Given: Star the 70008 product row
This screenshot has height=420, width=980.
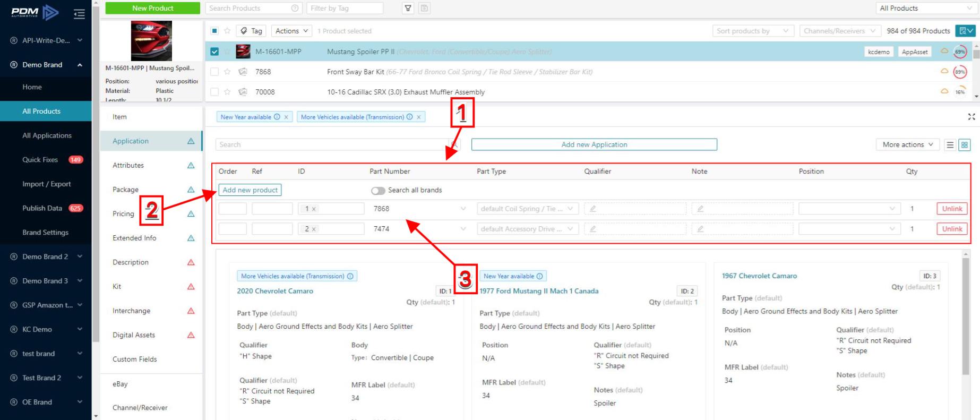Looking at the screenshot, I should (x=227, y=92).
